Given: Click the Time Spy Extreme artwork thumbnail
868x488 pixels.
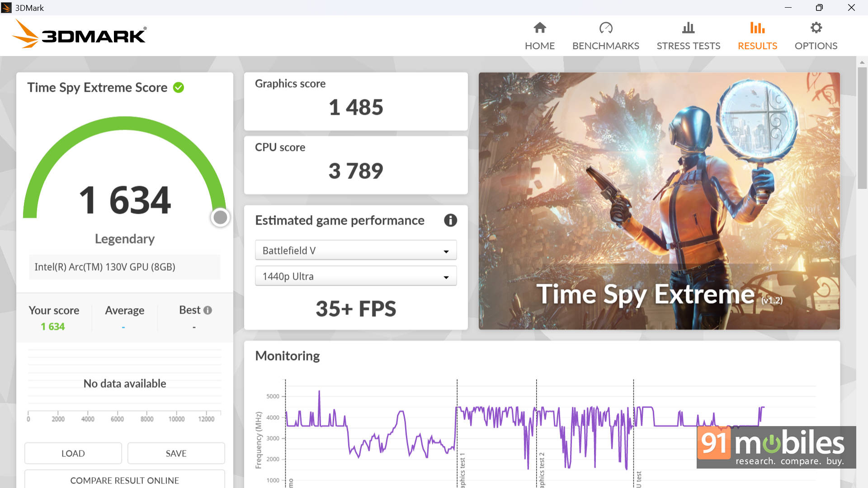Looking at the screenshot, I should [659, 201].
